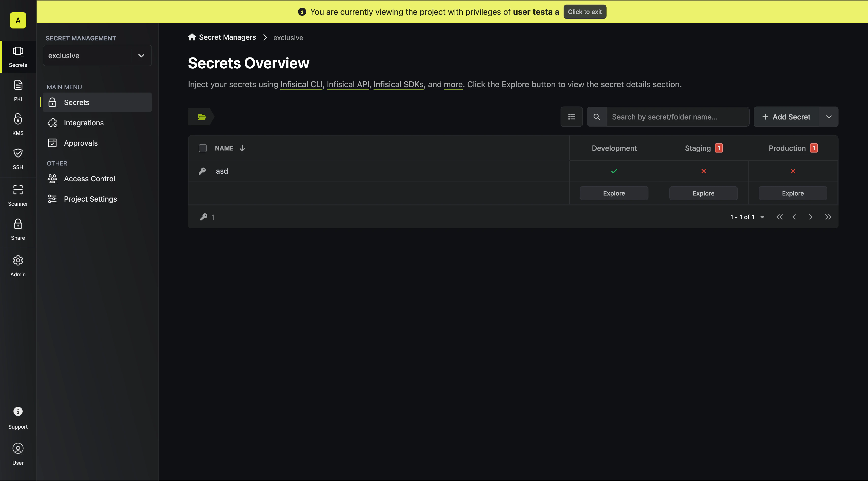868x481 pixels.
Task: Expand the exclusive project dropdown
Action: (x=141, y=56)
